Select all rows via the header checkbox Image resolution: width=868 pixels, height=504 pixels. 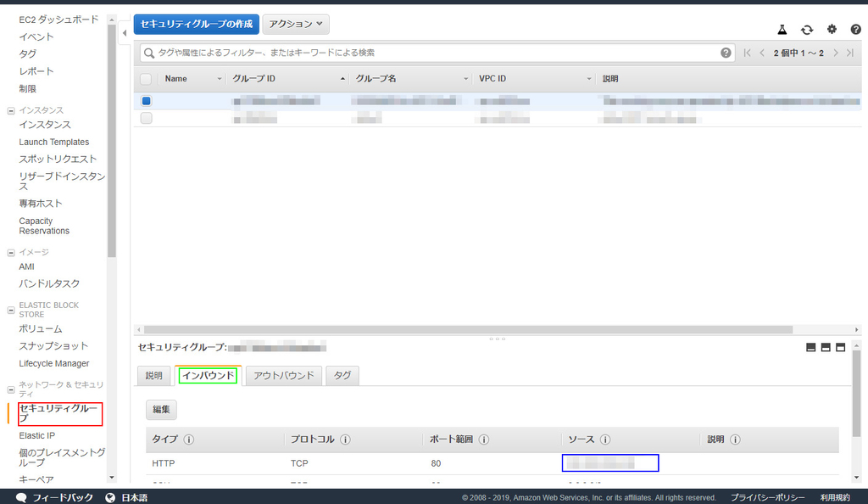click(145, 77)
